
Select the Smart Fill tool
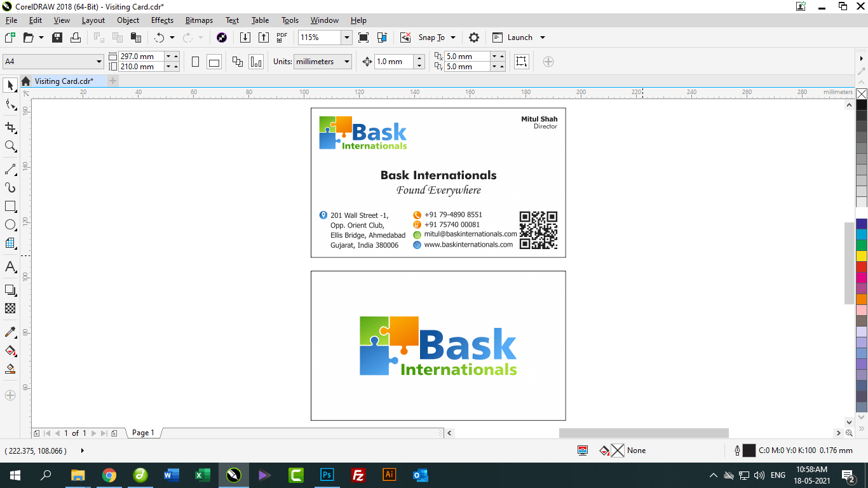tap(10, 369)
